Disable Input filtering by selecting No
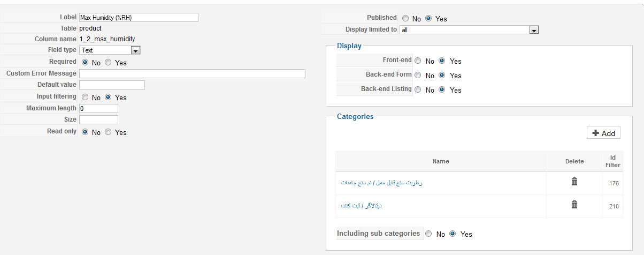 85,97
